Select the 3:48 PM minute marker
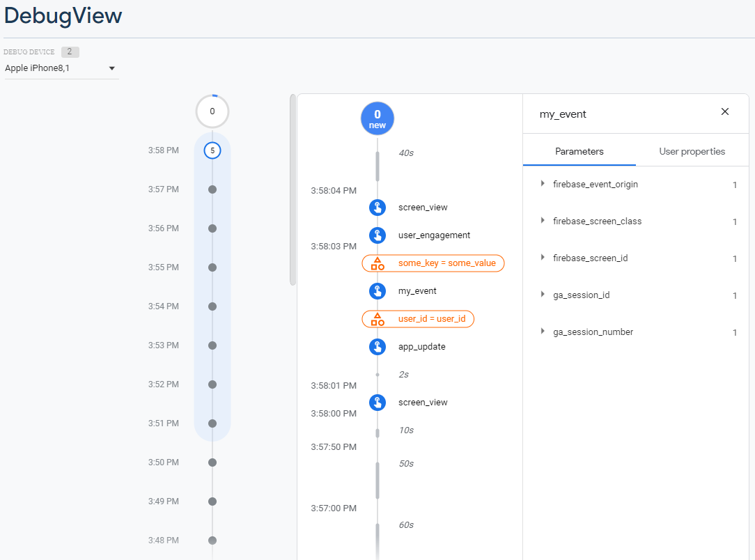Viewport: 755px width, 560px height. 212,540
